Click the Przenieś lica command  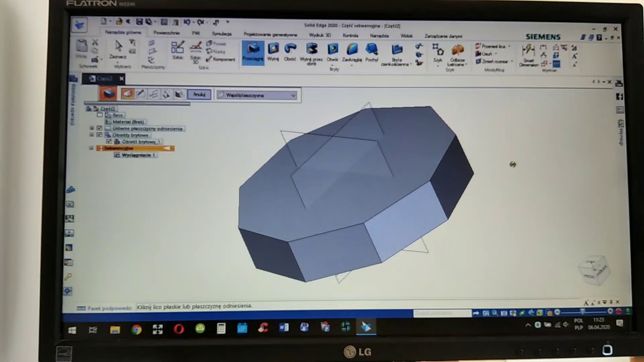(492, 46)
